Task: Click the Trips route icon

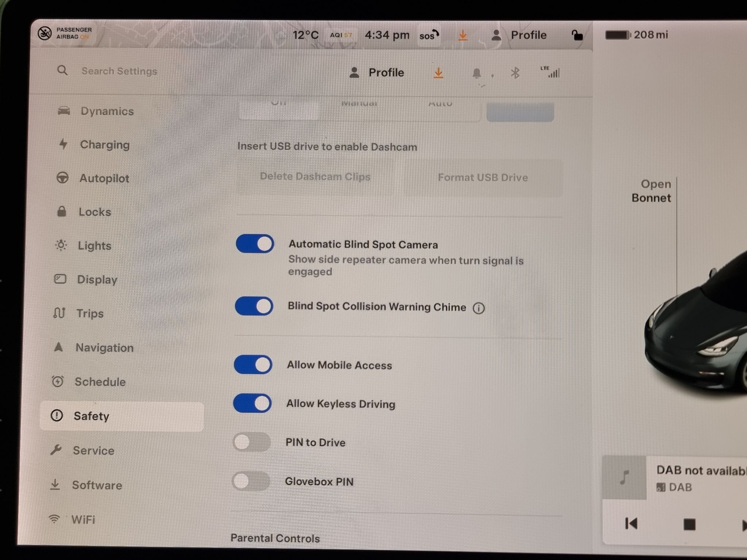Action: (59, 313)
